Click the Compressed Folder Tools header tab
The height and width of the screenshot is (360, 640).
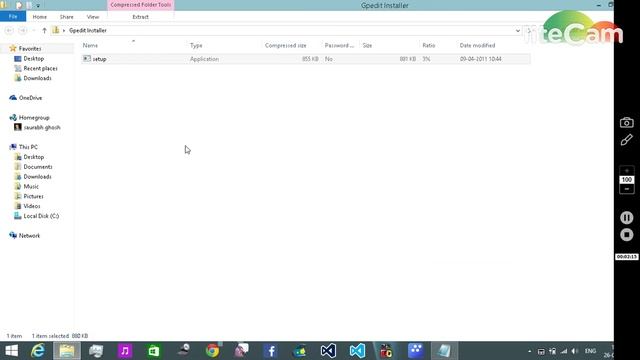[140, 5]
